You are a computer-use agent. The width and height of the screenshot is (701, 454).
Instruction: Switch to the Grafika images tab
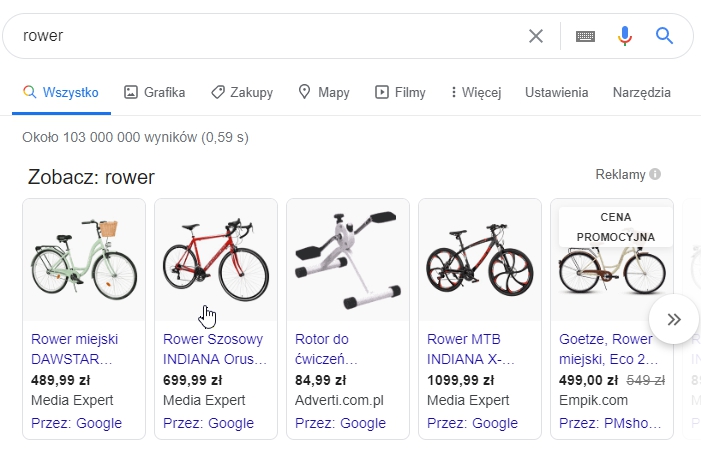[155, 93]
